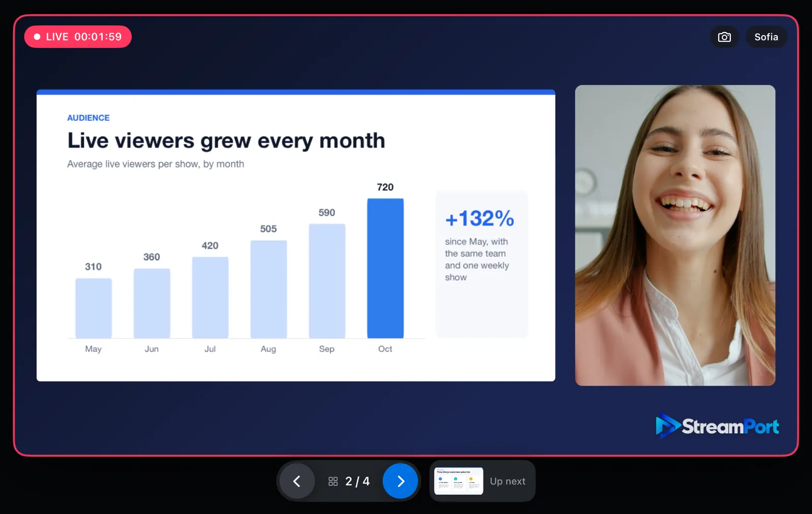Image resolution: width=812 pixels, height=514 pixels.
Task: Open the slide grid overview icon
Action: pyautogui.click(x=333, y=481)
